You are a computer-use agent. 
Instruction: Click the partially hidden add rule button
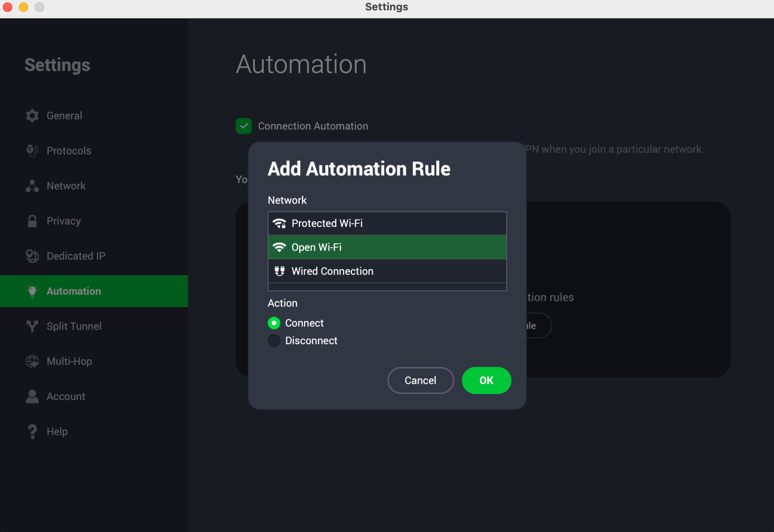(x=539, y=325)
